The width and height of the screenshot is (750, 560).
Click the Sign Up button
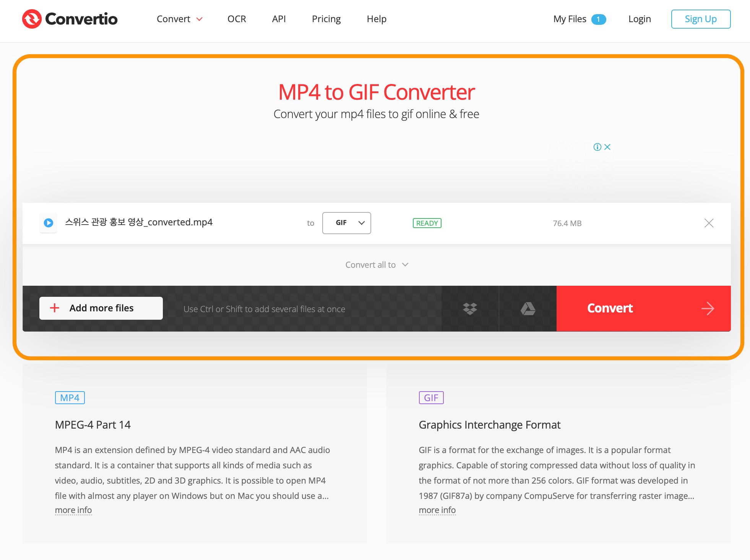coord(701,19)
